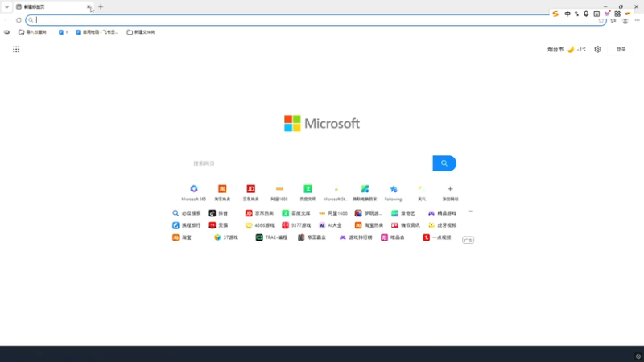The image size is (644, 362).
Task: Focus the browser address bar
Action: (x=316, y=20)
